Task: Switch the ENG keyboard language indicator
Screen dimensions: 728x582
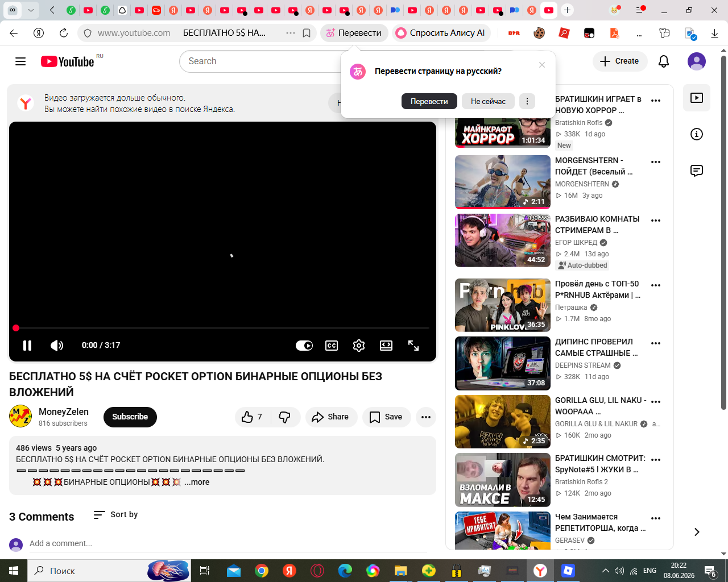Action: click(x=650, y=571)
